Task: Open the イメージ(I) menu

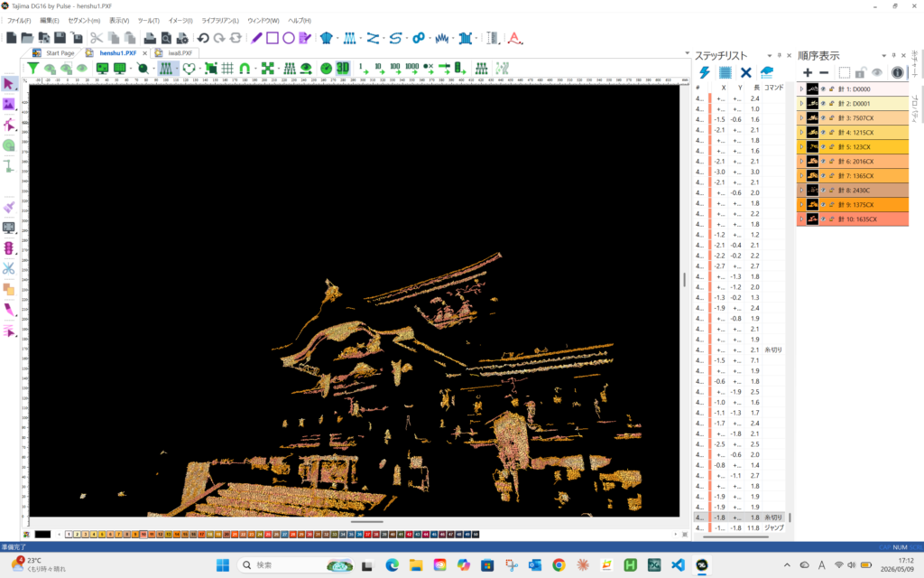Action: coord(180,21)
